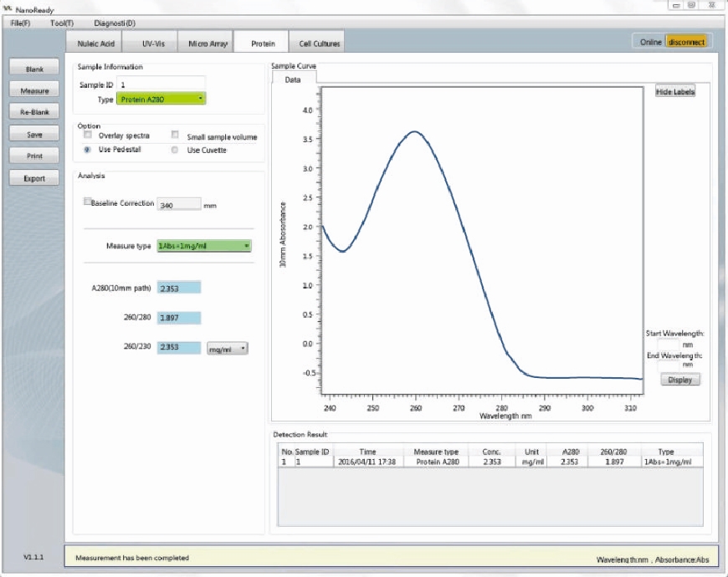728x577 pixels.
Task: Click the Print button
Action: click(34, 156)
